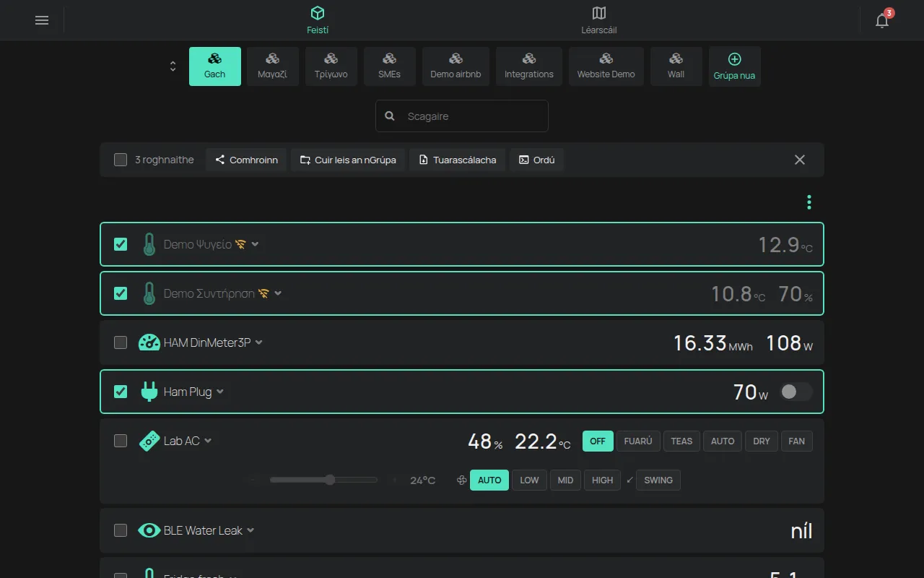The width and height of the screenshot is (924, 578).
Task: Expand the BLE Water Leak chevron
Action: click(250, 530)
